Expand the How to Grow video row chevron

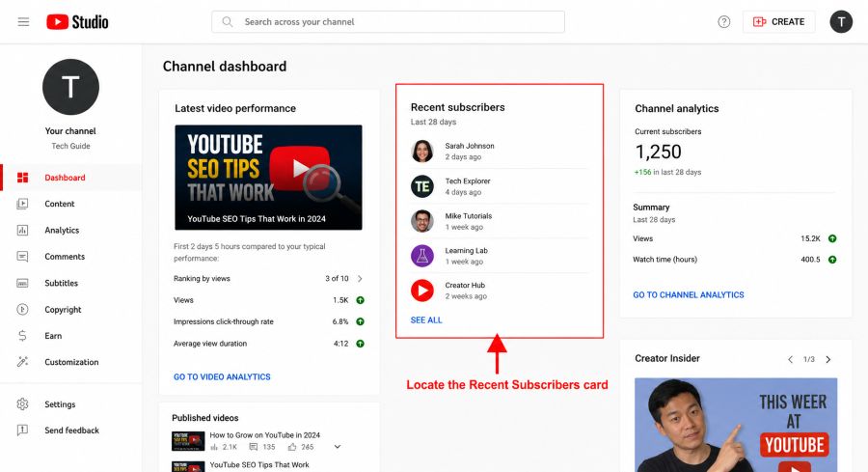coord(338,447)
